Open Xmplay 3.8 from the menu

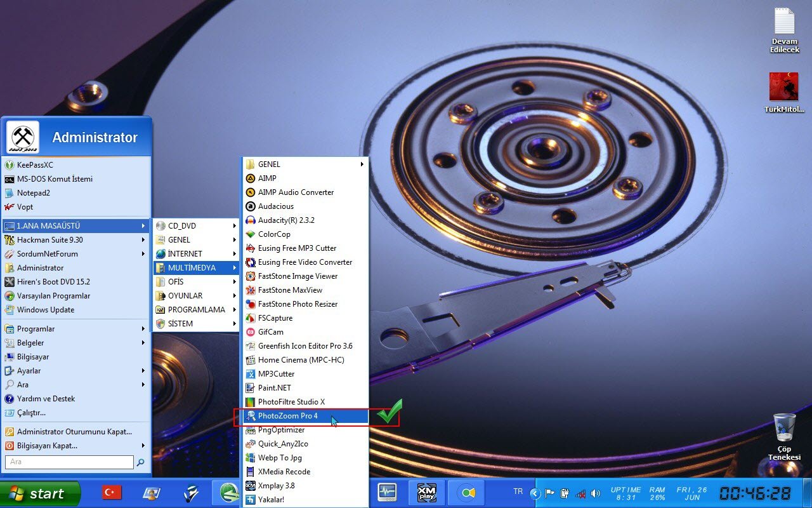coord(305,486)
